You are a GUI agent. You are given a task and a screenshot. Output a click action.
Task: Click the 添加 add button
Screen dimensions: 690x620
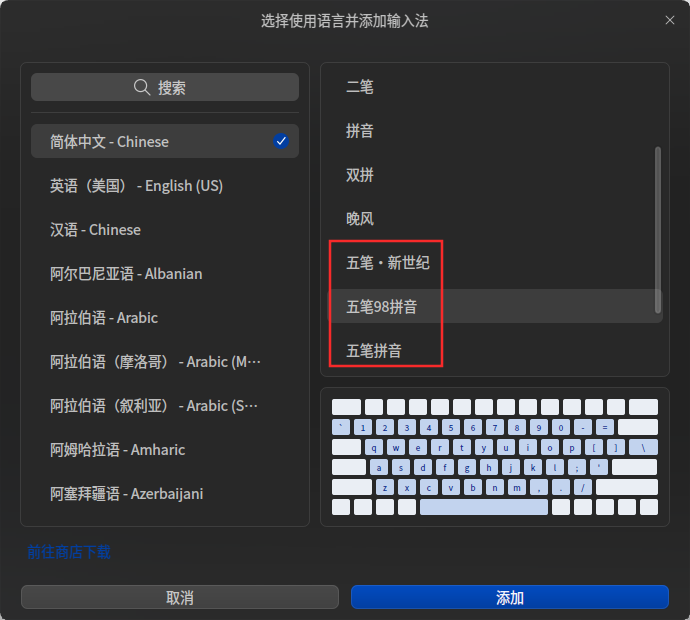(510, 597)
